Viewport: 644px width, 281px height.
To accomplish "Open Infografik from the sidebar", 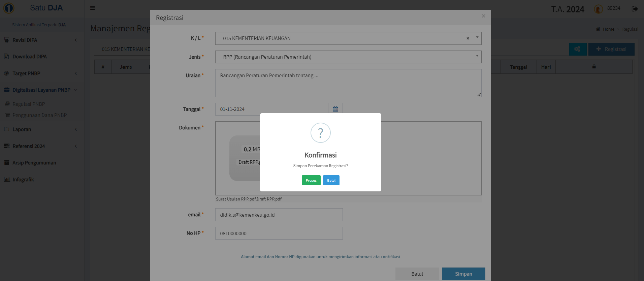I will [23, 180].
